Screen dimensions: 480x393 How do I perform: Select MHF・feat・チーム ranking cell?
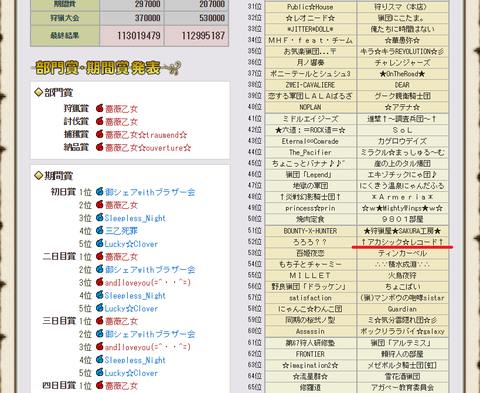310,40
